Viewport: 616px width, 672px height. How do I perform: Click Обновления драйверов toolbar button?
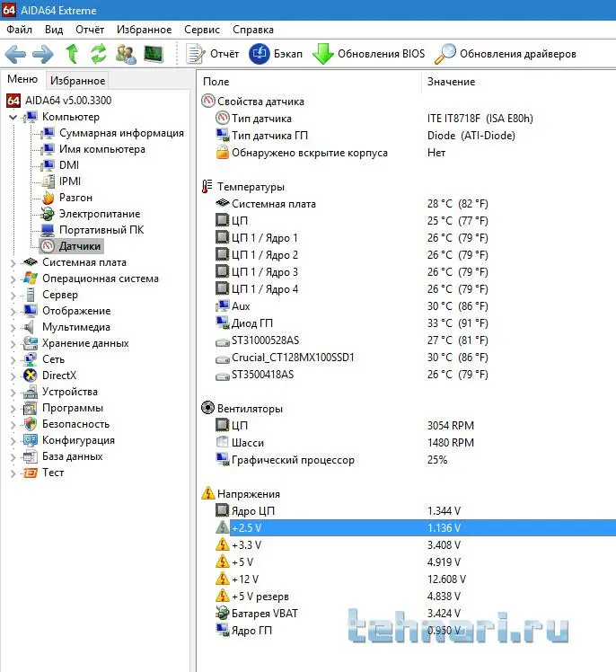coord(505,54)
